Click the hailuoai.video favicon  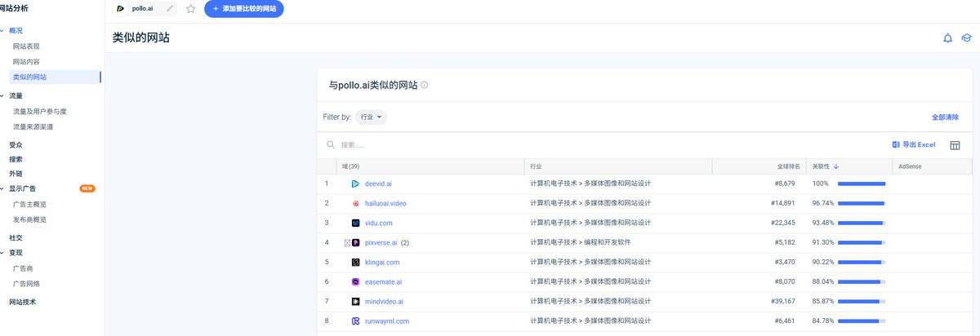(356, 203)
